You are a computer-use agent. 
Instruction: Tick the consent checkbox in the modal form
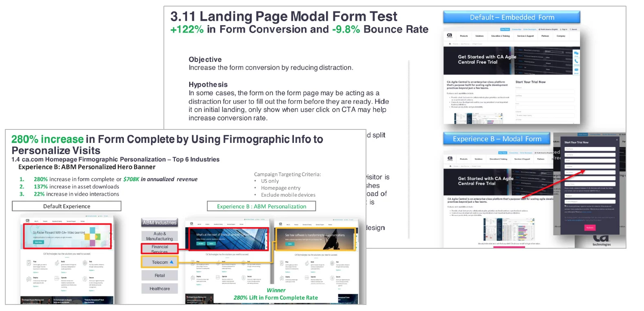point(565,206)
